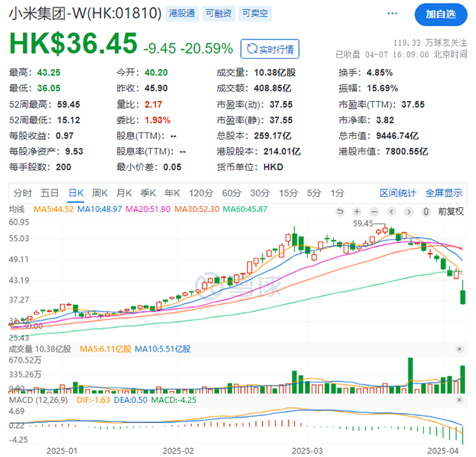Click the 52周最高 value 59.45
Viewport: 476px width, 457px height.
click(68, 104)
